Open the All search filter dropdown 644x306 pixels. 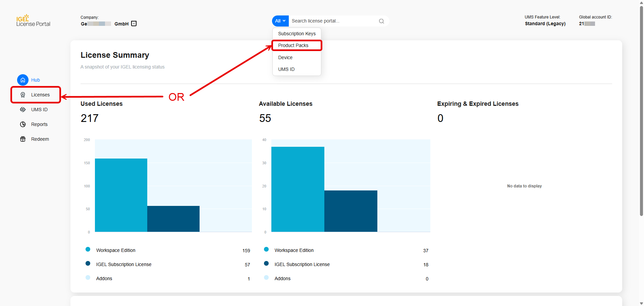pos(280,21)
